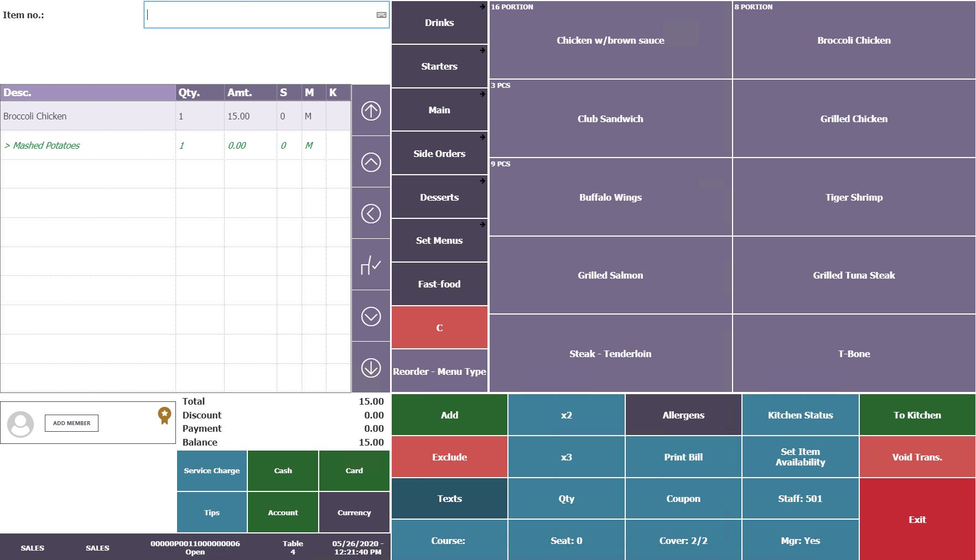The height and width of the screenshot is (560, 976).
Task: Click the Cover: 2/2 button
Action: pos(683,541)
